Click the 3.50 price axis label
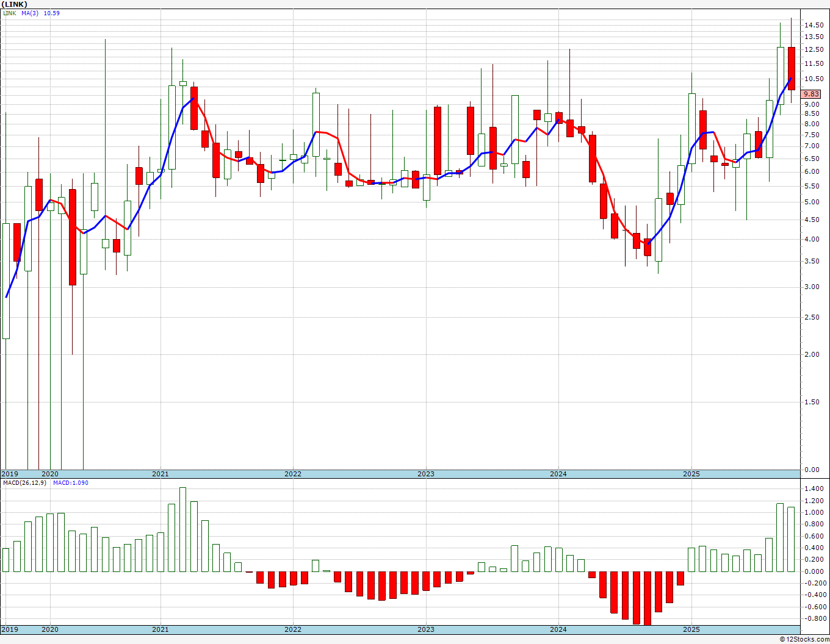Image resolution: width=830 pixels, height=644 pixels. click(x=812, y=261)
